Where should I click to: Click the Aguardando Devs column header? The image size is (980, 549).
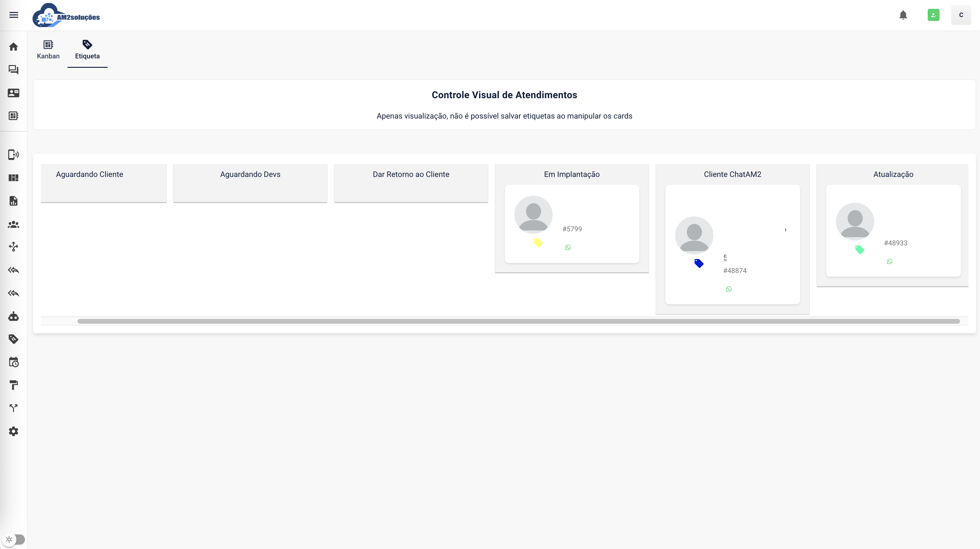[x=250, y=174]
